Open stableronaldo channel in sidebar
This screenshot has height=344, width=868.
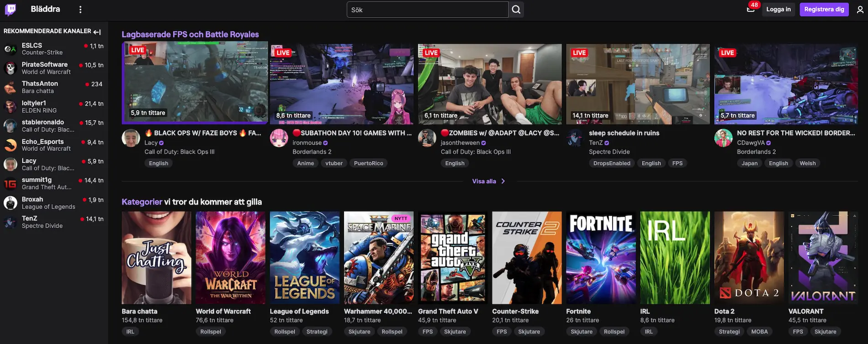(x=54, y=126)
